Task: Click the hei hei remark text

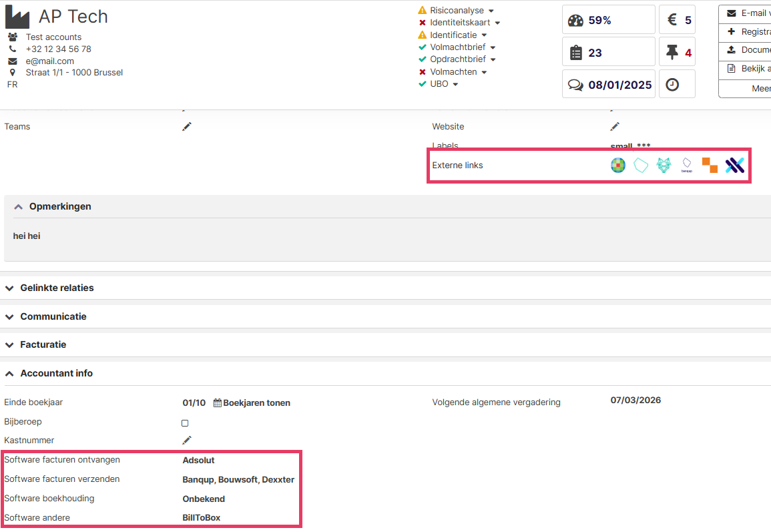Action: (27, 236)
